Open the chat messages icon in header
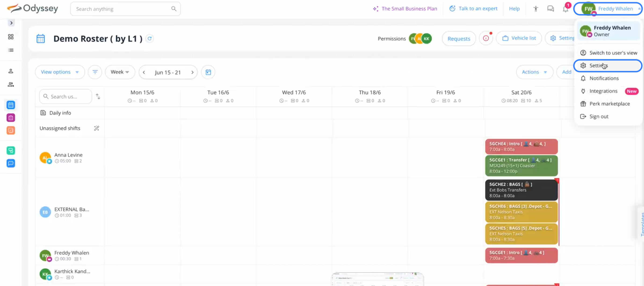This screenshot has width=644, height=286. [x=551, y=9]
